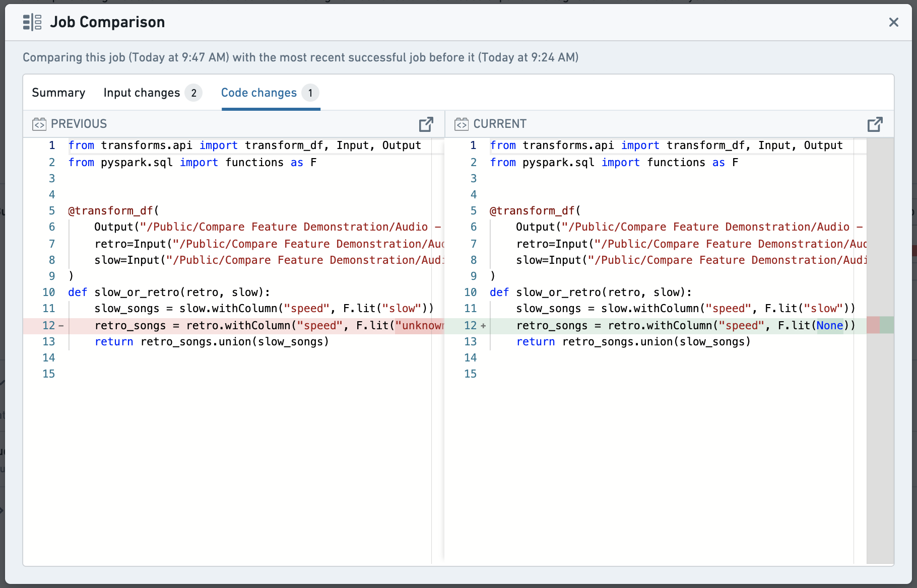
Task: Click line number 15 in CURRENT pane
Action: click(x=470, y=374)
